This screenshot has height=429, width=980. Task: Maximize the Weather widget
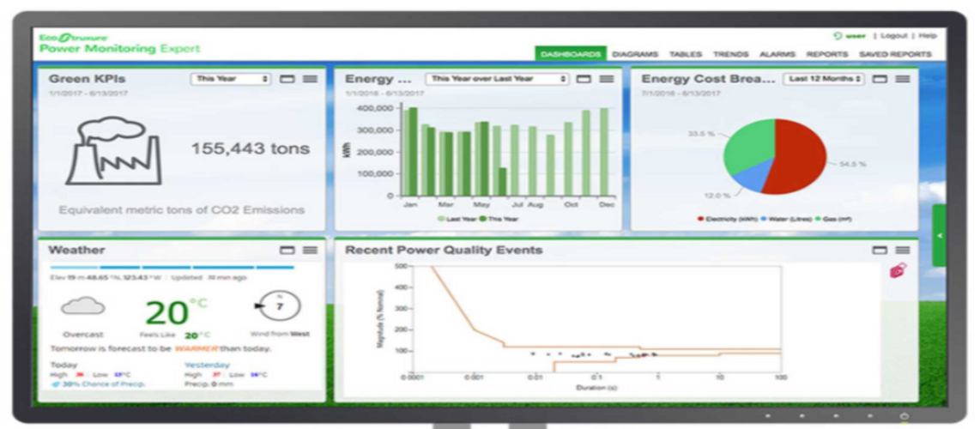pyautogui.click(x=287, y=250)
